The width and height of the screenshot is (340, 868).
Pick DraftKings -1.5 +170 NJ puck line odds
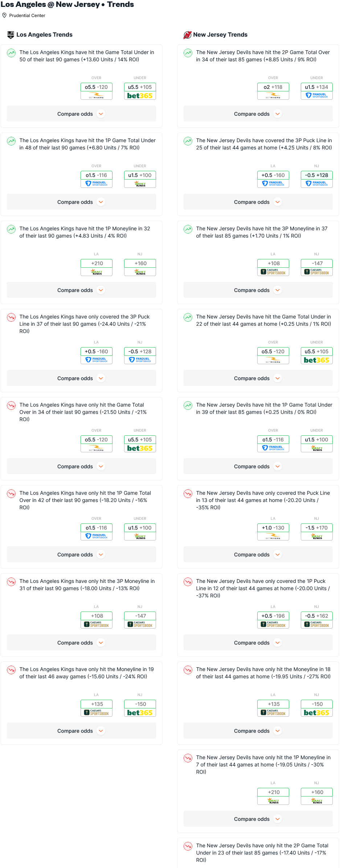(x=316, y=532)
